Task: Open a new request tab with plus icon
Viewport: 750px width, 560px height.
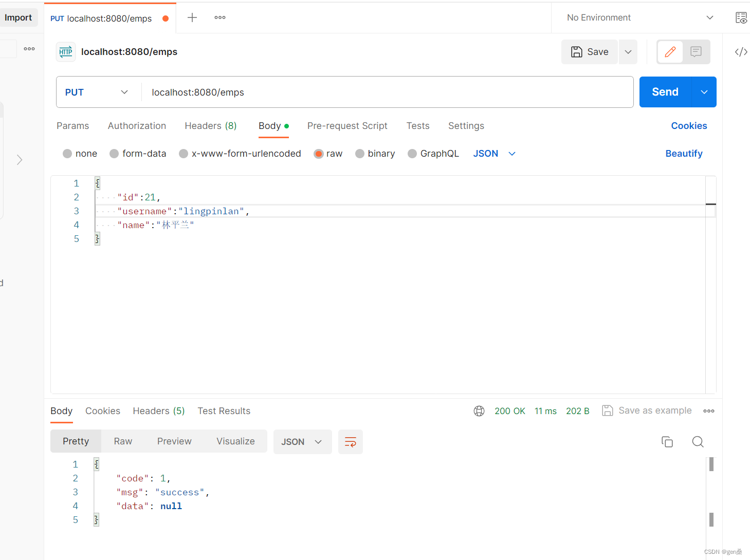Action: [192, 17]
